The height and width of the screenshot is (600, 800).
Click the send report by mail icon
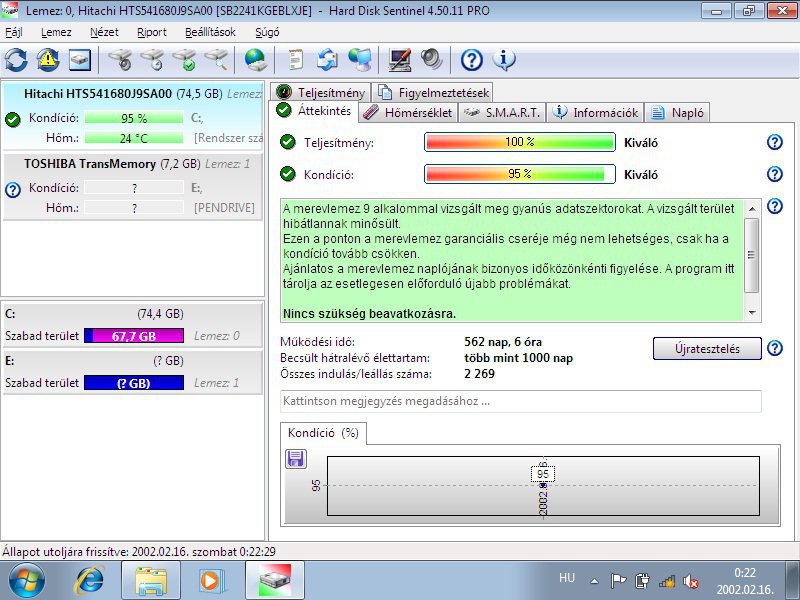pos(327,60)
